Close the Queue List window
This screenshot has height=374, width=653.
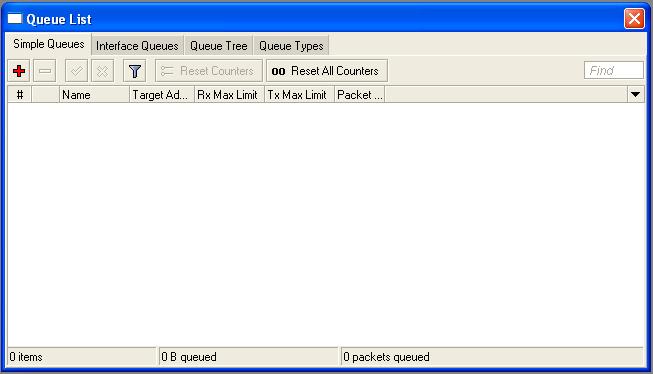[634, 19]
